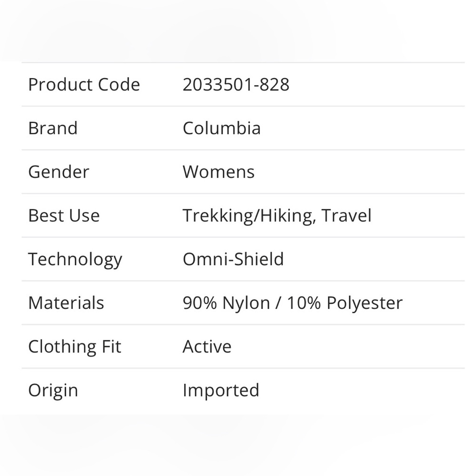Click the Best Use label
Image resolution: width=476 pixels, height=476 pixels.
pos(64,216)
